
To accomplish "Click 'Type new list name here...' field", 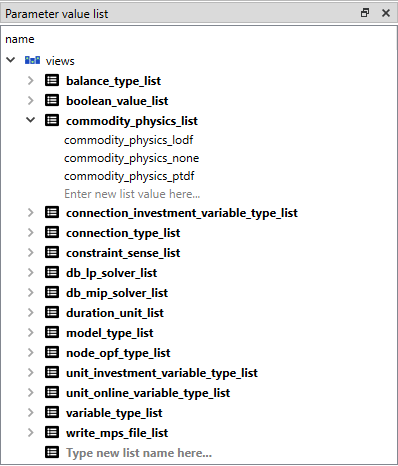I will tap(139, 453).
